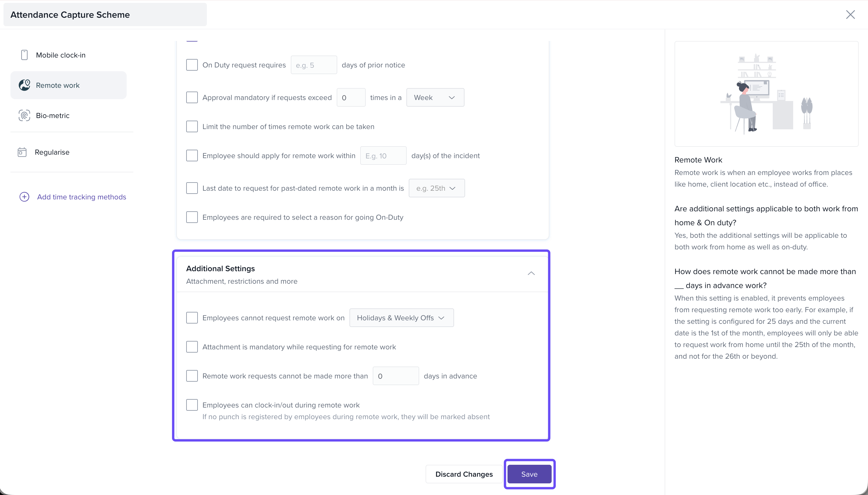Viewport: 868px width, 495px height.
Task: Enable Employees can clock-in/out during remote work
Action: pyautogui.click(x=192, y=405)
